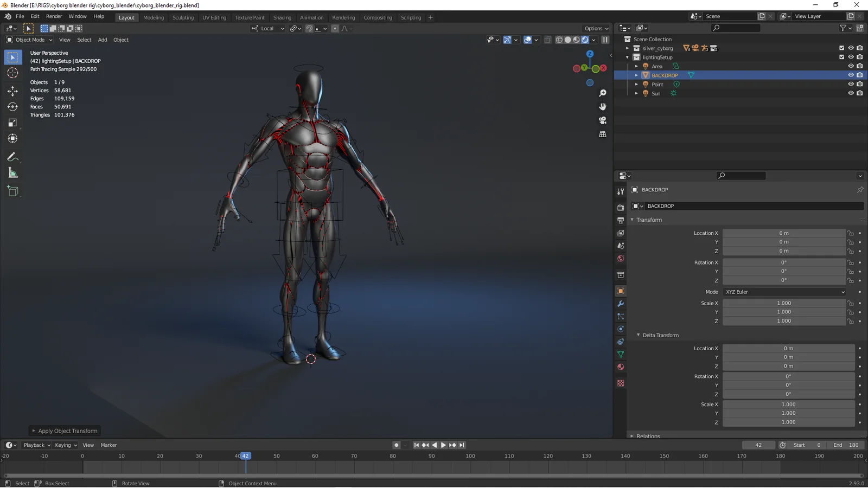Switch to the Shading workspace tab
Screen dimensions: 868x488
pyautogui.click(x=282, y=17)
